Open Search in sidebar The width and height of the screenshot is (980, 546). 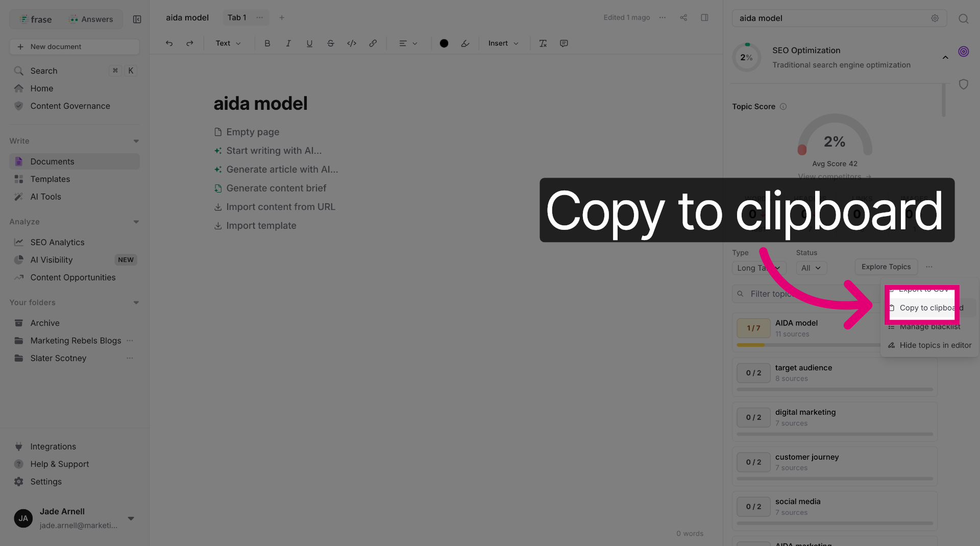[x=75, y=71]
